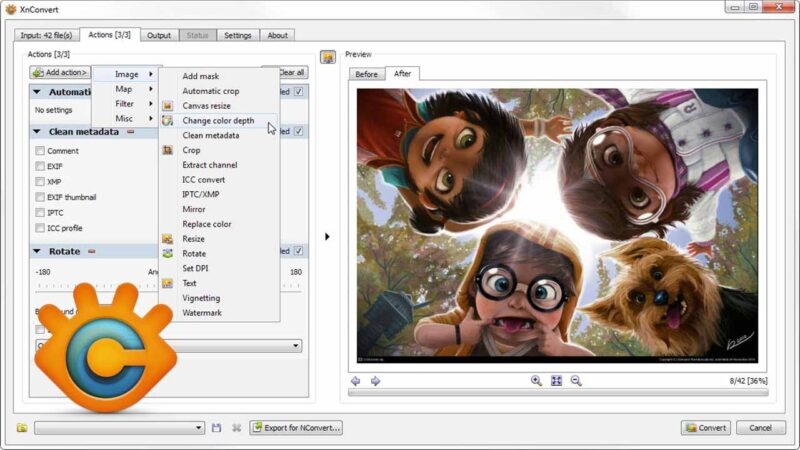Choose ICC convert menu entry
Image resolution: width=800 pixels, height=450 pixels.
click(204, 180)
